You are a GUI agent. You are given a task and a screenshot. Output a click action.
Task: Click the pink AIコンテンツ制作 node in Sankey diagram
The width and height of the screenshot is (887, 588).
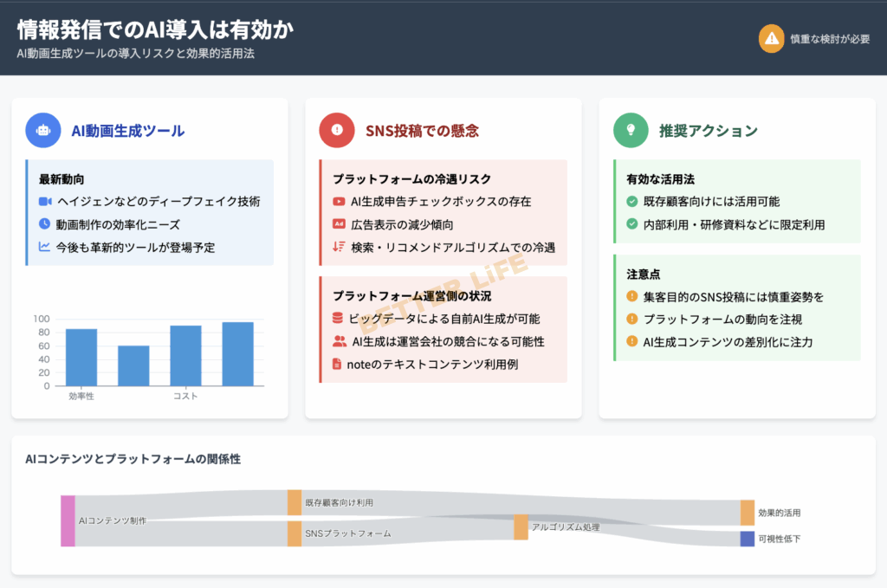[x=68, y=520]
